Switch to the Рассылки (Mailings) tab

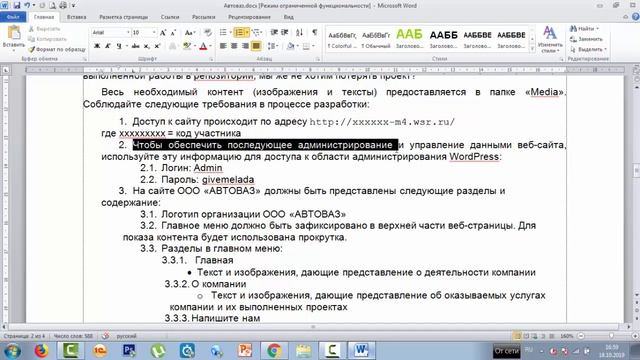[x=203, y=17]
